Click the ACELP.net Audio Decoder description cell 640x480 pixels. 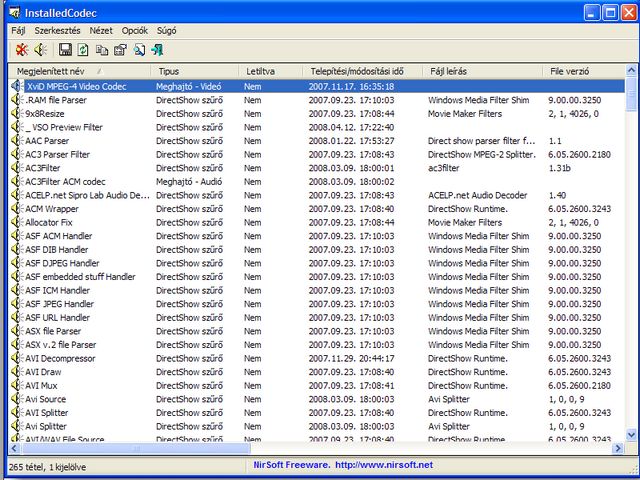click(478, 195)
